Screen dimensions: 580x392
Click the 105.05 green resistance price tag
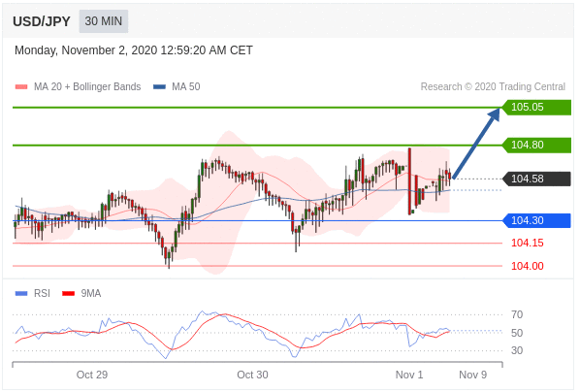click(x=536, y=108)
